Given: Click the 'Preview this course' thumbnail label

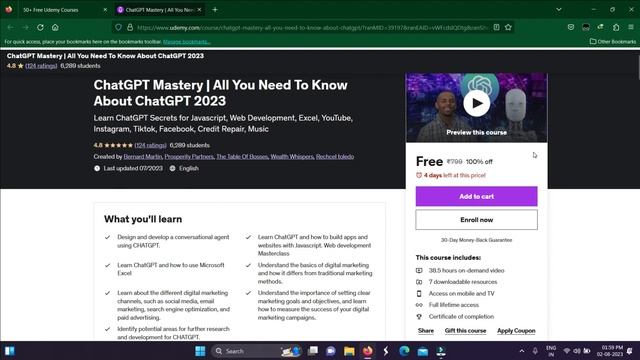Looking at the screenshot, I should 476,132.
